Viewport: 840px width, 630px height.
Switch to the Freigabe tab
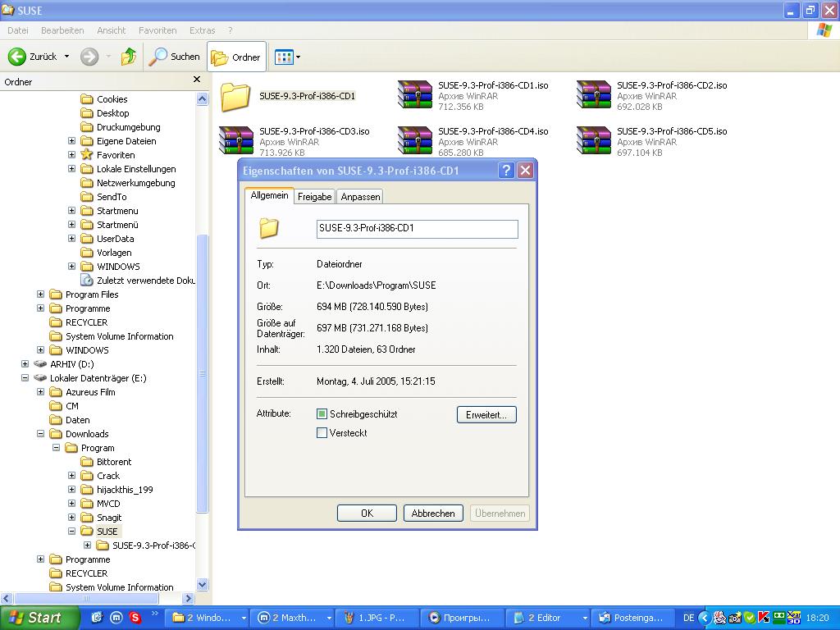point(314,197)
